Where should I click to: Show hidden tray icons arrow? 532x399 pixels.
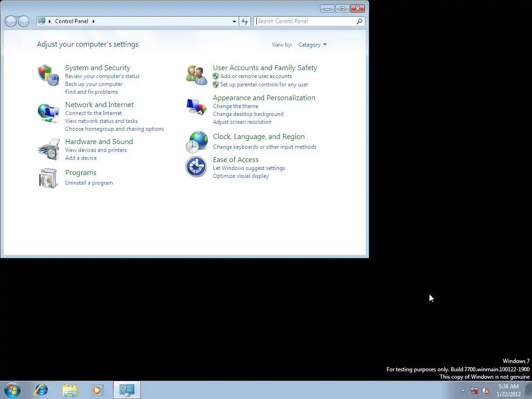click(x=463, y=391)
